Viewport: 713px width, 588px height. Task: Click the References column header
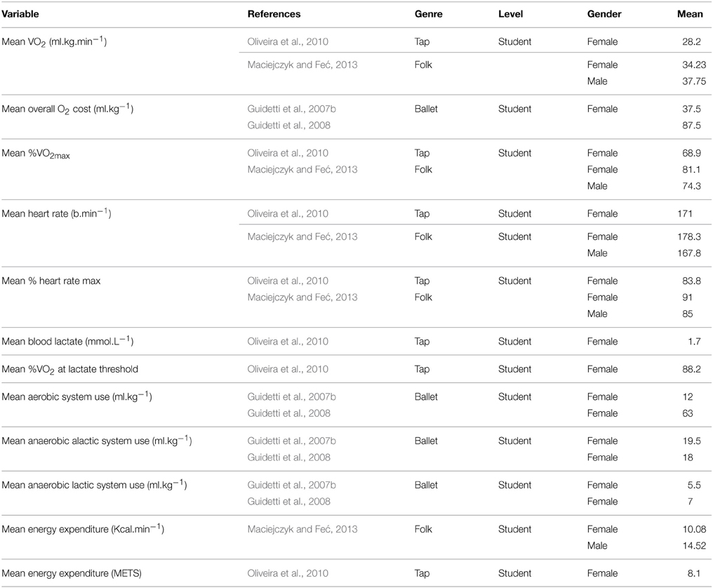pyautogui.click(x=274, y=14)
